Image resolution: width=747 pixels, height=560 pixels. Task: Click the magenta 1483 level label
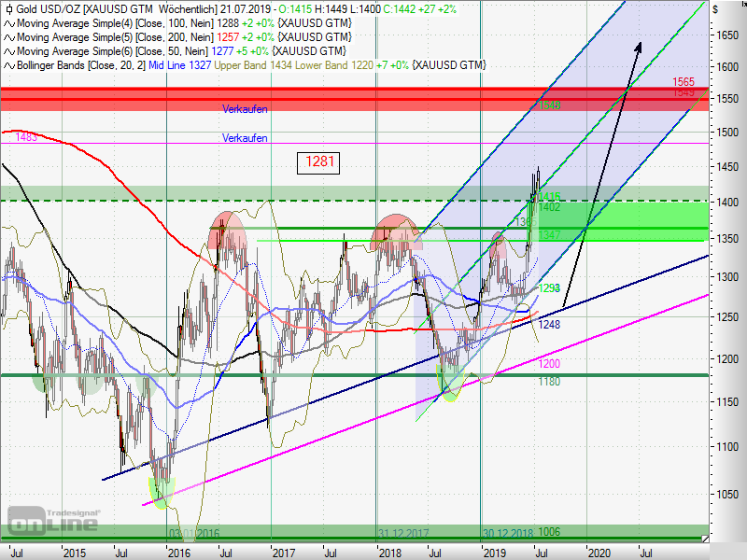[26, 137]
